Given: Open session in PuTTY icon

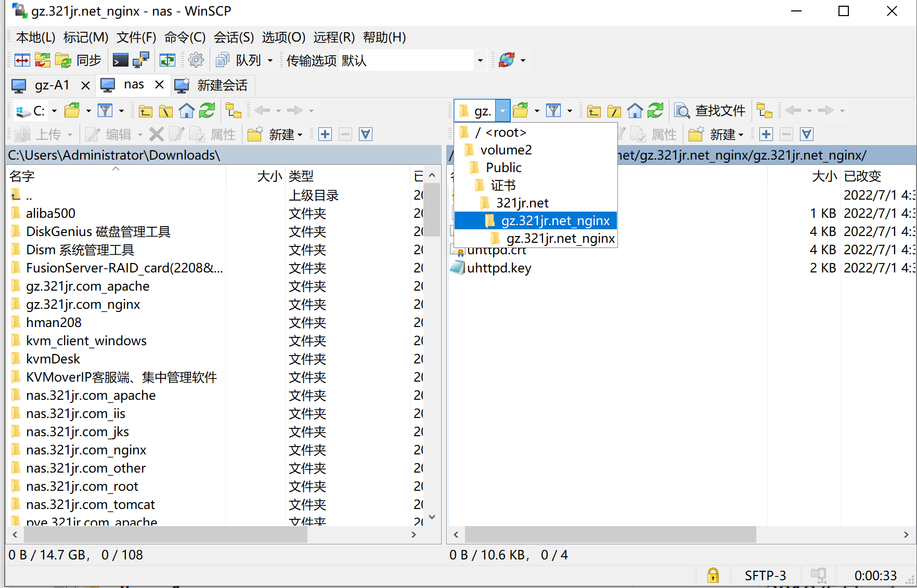Looking at the screenshot, I should click(141, 60).
